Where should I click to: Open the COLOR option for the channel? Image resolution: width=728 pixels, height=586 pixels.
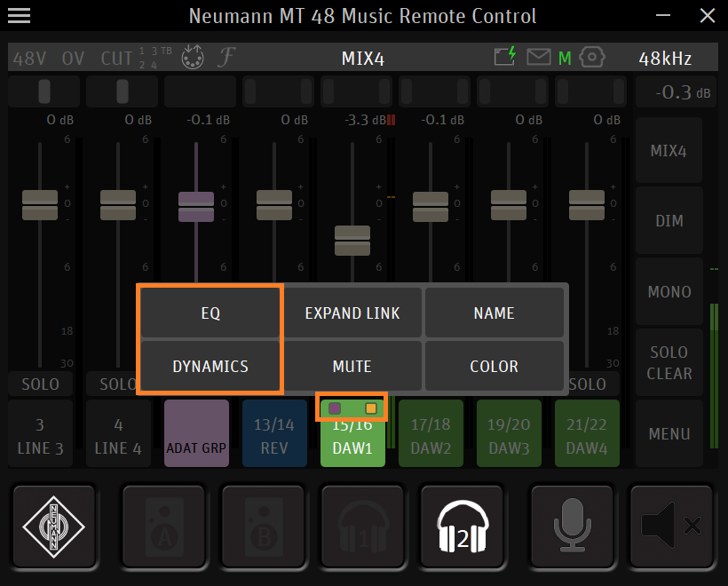495,366
